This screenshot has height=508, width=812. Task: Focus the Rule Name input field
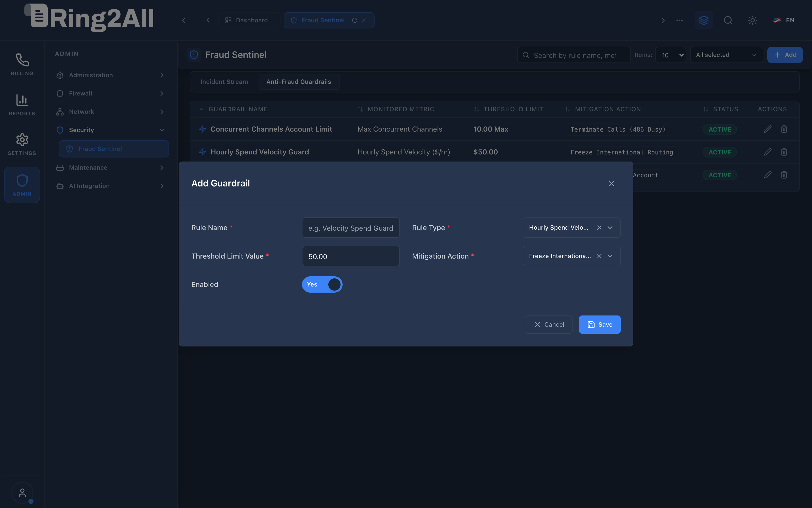pos(351,228)
